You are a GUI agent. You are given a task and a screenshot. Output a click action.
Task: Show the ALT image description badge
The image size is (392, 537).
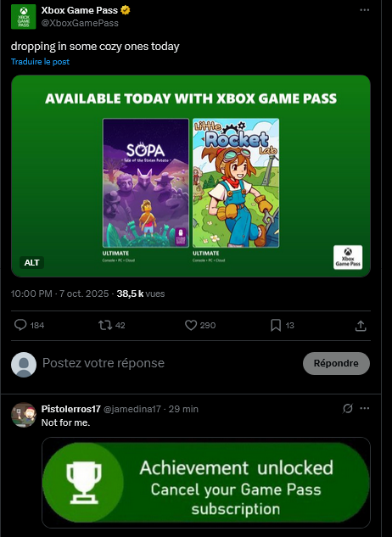[31, 263]
